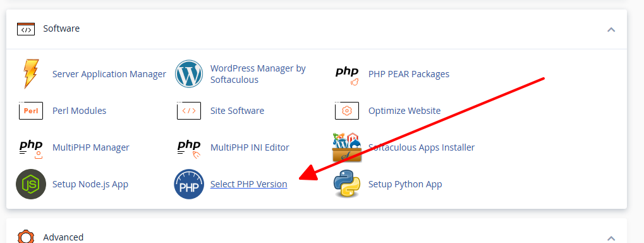
Task: Click the PHP PEAR Packages icon
Action: pos(347,76)
